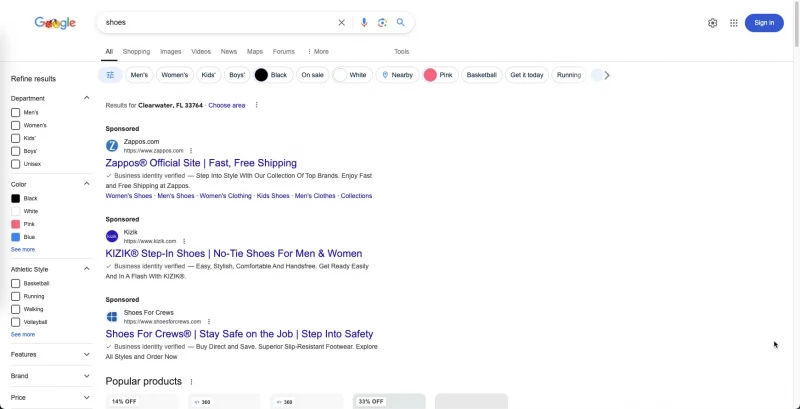Switch to the Videos tab
This screenshot has width=800, height=409.
(201, 52)
